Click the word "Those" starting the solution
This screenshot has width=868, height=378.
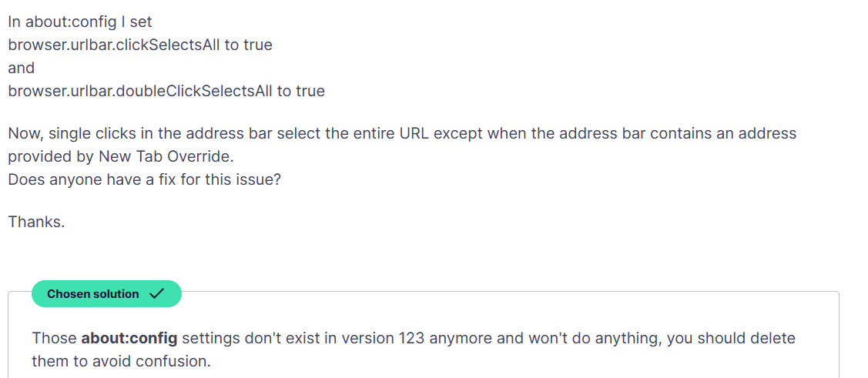54,338
